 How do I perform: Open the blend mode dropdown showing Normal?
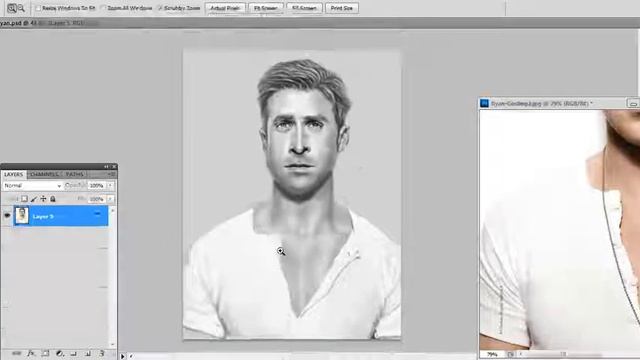tap(32, 186)
